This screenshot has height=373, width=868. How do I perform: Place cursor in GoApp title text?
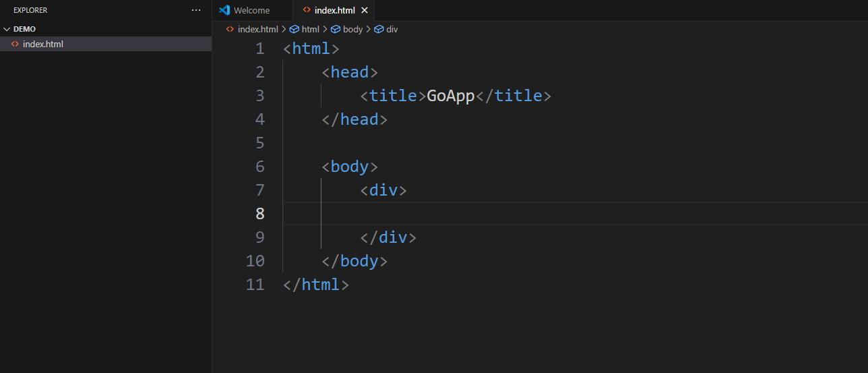tap(450, 96)
